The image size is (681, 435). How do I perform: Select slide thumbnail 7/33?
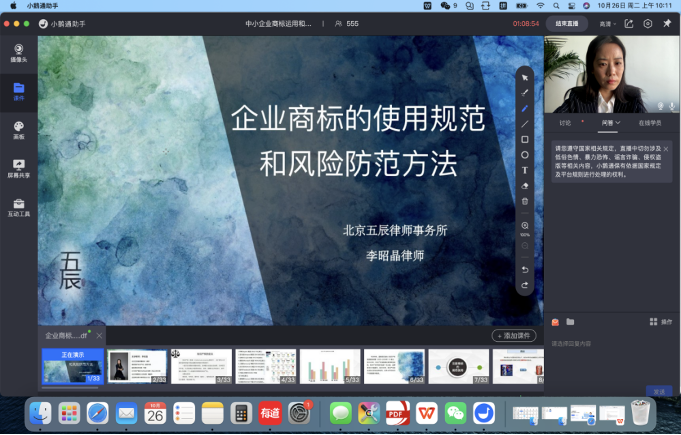[x=459, y=366]
